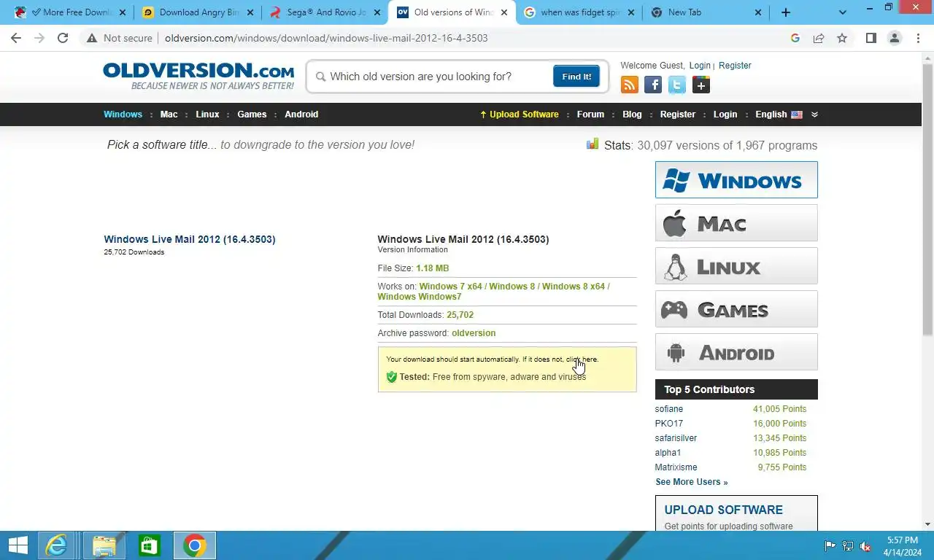The width and height of the screenshot is (934, 560).
Task: Click the Google icon in address bar
Action: [795, 38]
